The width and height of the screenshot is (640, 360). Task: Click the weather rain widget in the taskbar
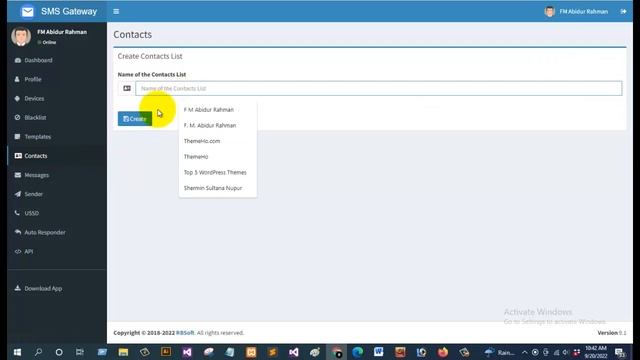click(499, 352)
